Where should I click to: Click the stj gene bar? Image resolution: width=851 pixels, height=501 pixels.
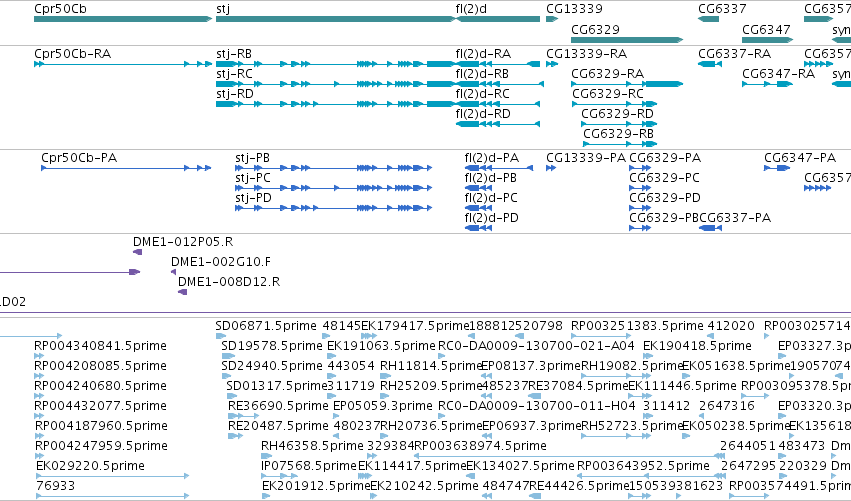335,19
